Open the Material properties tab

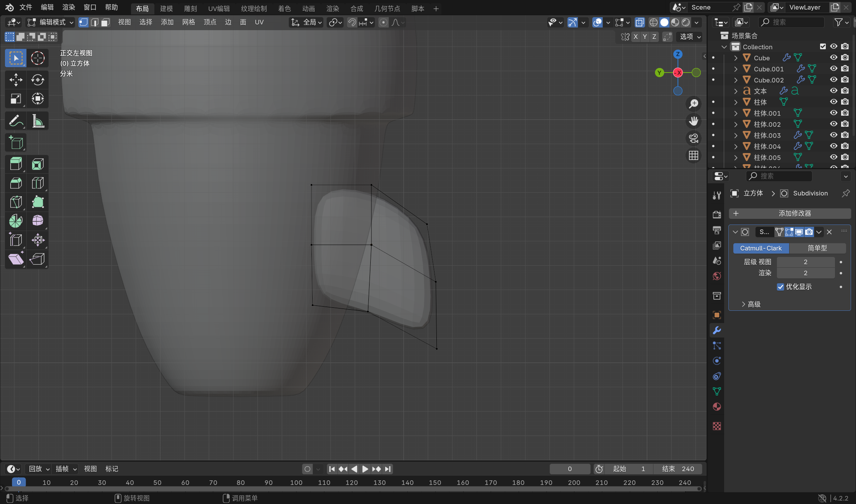coord(717,407)
